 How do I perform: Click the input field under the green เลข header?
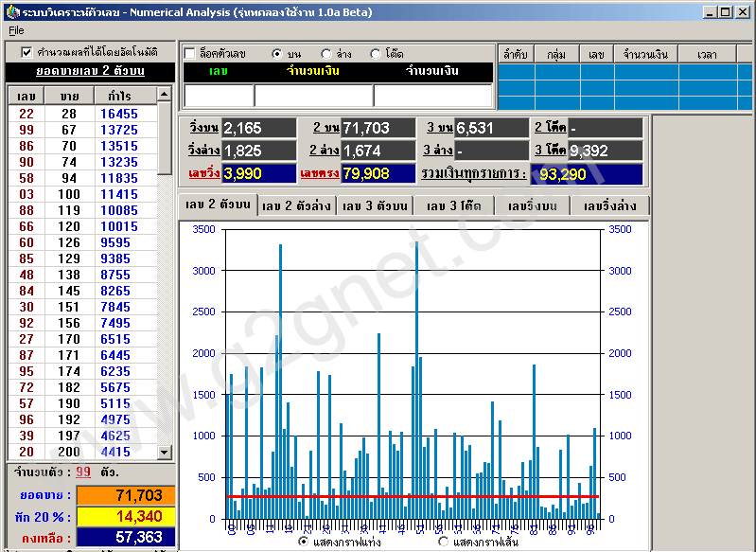point(219,96)
